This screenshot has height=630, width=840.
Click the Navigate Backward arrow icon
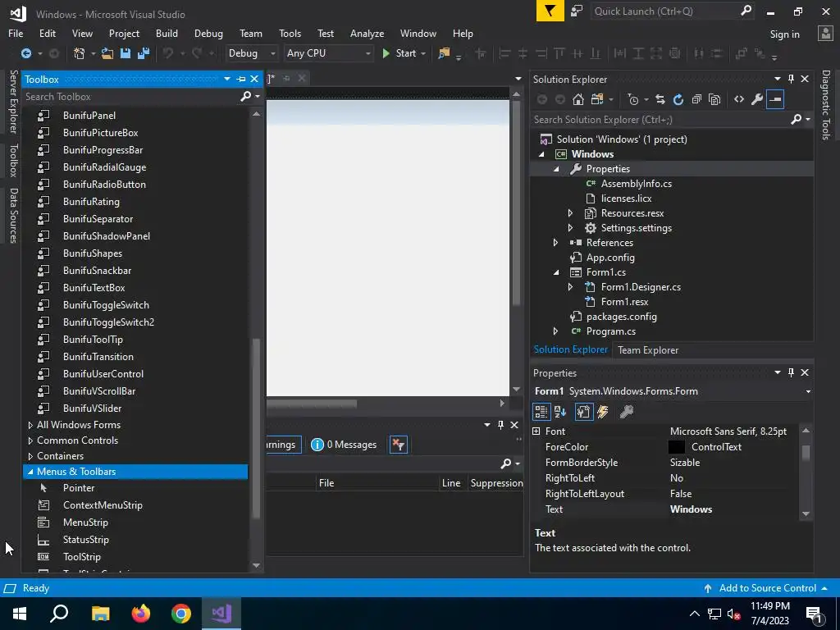[x=25, y=53]
